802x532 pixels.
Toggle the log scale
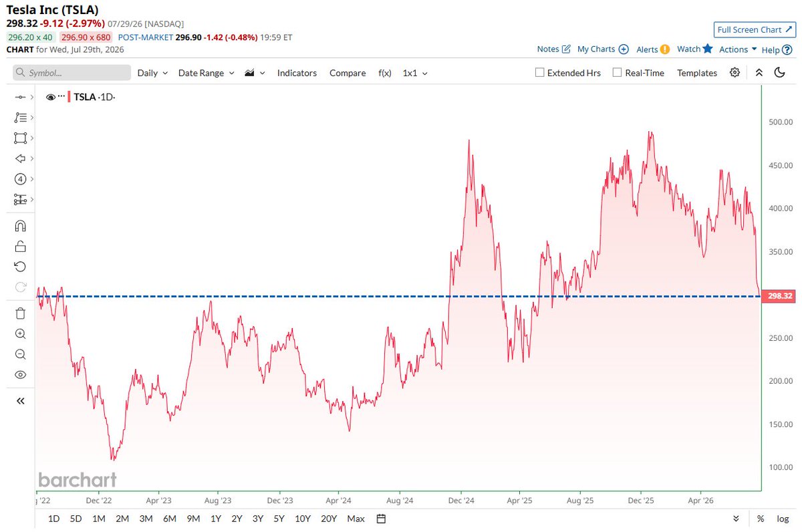coord(783,519)
